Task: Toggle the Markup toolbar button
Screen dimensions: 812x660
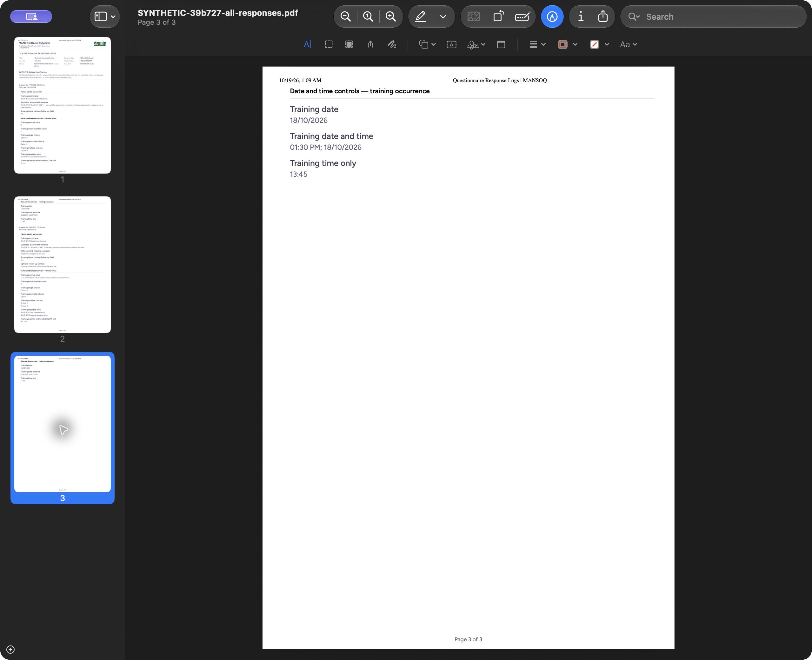Action: click(x=552, y=16)
